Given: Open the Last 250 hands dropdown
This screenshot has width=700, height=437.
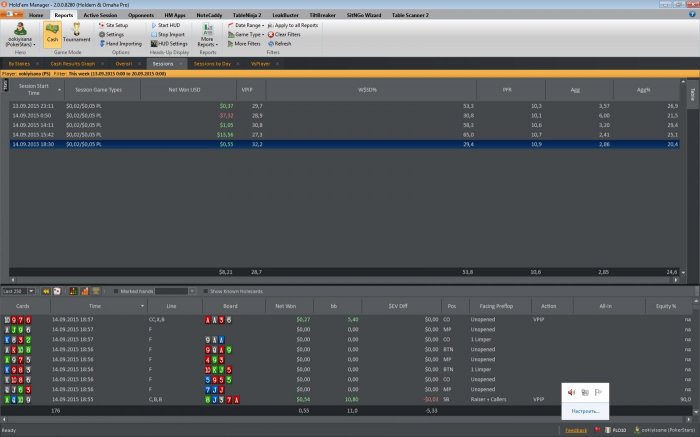Looking at the screenshot, I should point(31,291).
